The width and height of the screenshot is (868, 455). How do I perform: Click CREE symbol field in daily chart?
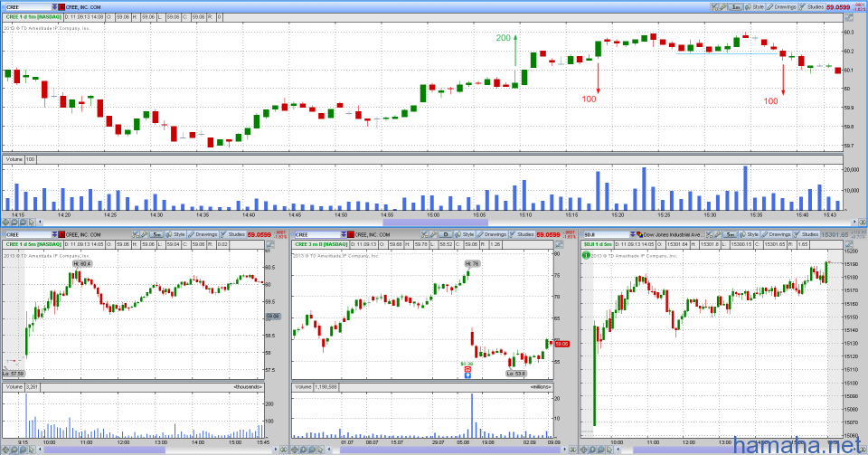pyautogui.click(x=317, y=234)
